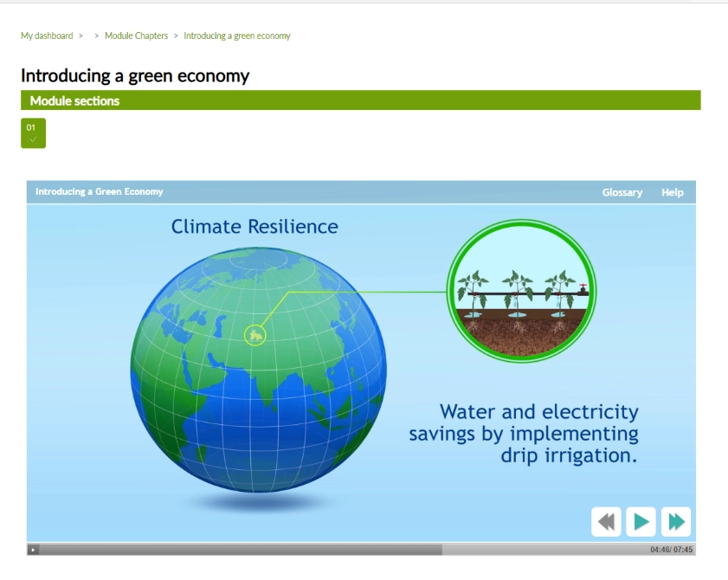
Task: Click the Introducing a green economy page heading
Action: (x=135, y=75)
